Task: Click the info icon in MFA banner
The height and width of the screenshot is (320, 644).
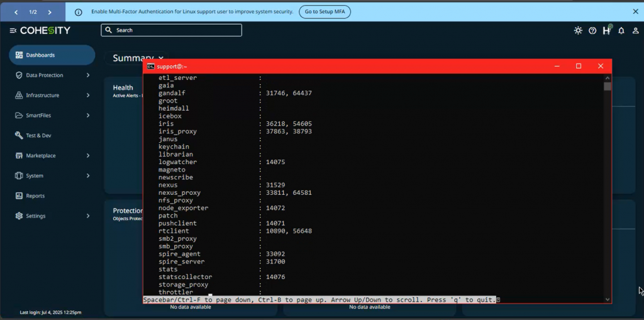Action: coord(79,12)
